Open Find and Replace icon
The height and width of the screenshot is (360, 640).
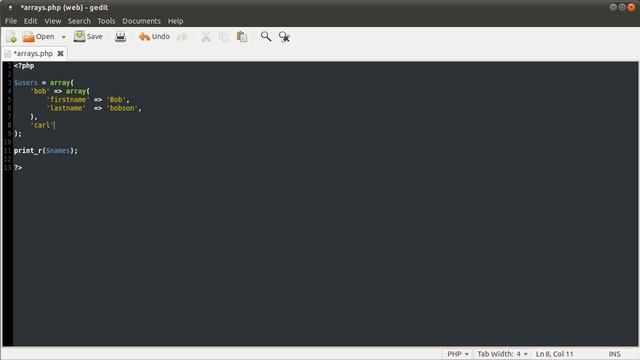(284, 37)
